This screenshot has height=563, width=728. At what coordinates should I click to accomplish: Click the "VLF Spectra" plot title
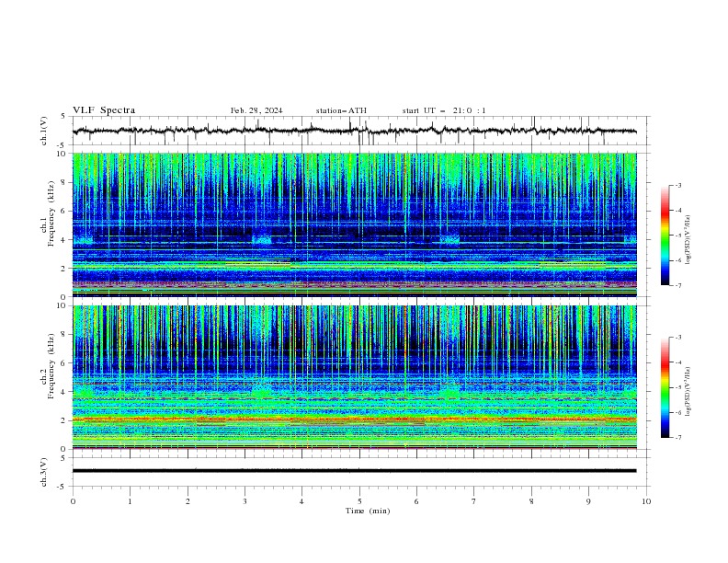(x=104, y=110)
